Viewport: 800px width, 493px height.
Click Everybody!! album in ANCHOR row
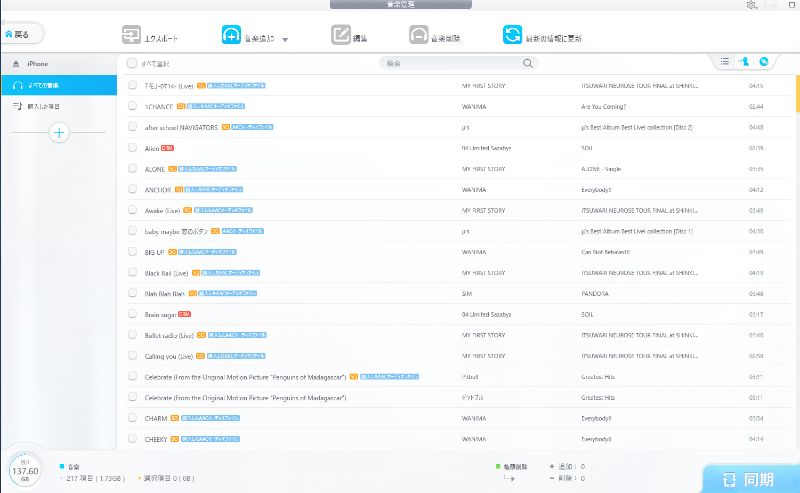click(x=596, y=190)
